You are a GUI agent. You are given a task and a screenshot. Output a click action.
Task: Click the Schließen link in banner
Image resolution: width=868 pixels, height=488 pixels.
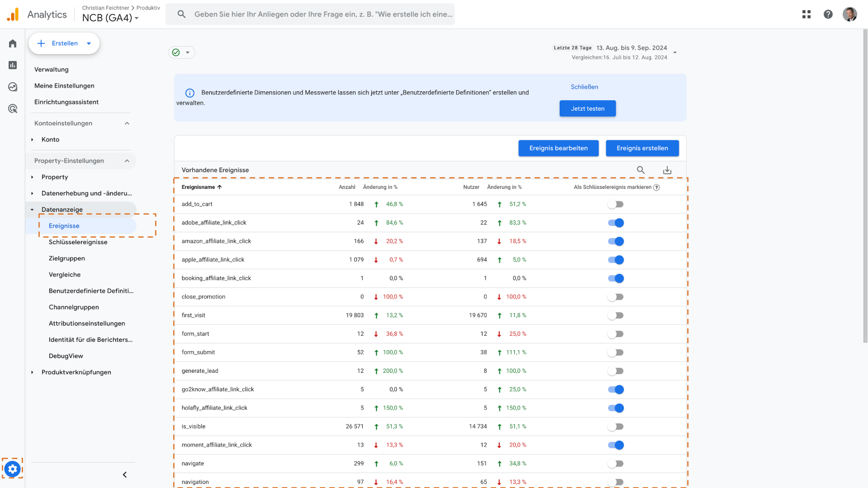pos(584,87)
